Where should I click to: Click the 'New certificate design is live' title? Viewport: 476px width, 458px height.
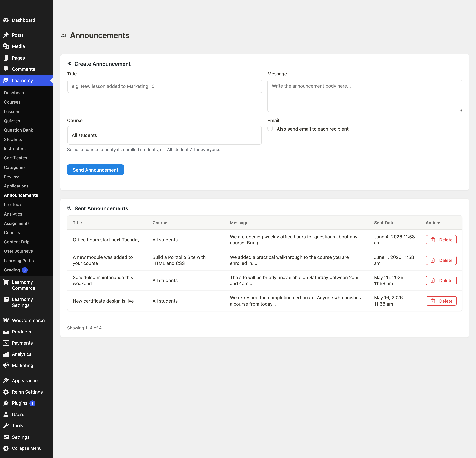[103, 301]
